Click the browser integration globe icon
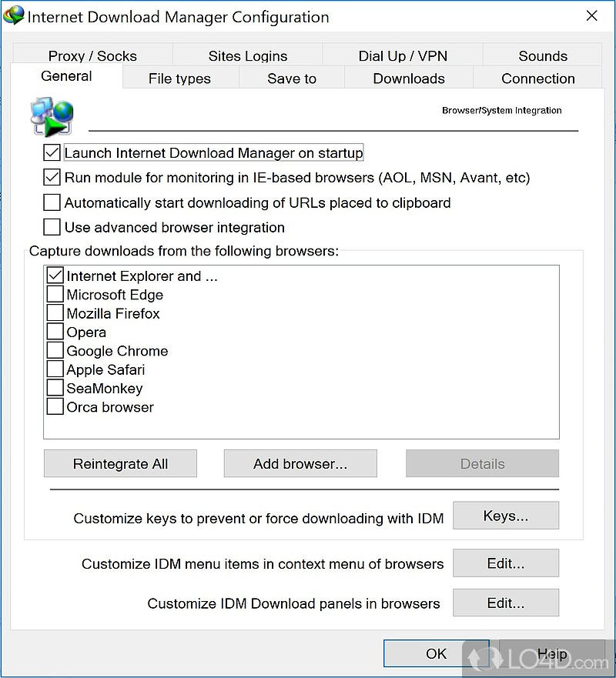The width and height of the screenshot is (616, 678). pyautogui.click(x=52, y=116)
